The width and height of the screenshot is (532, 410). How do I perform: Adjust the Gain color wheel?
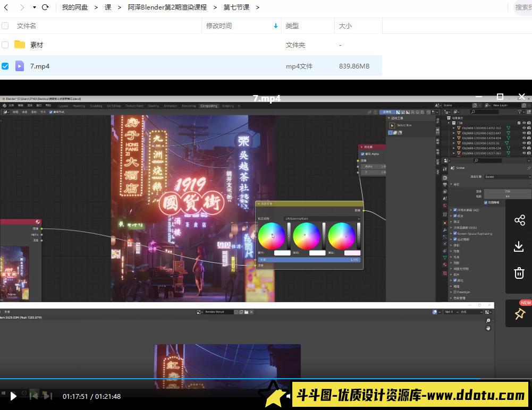[x=342, y=236]
